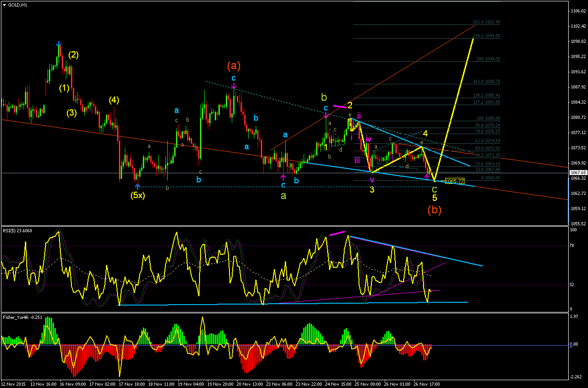Select the magenta dash marker beside yellow 2
This screenshot has width=588, height=388.
(339, 106)
